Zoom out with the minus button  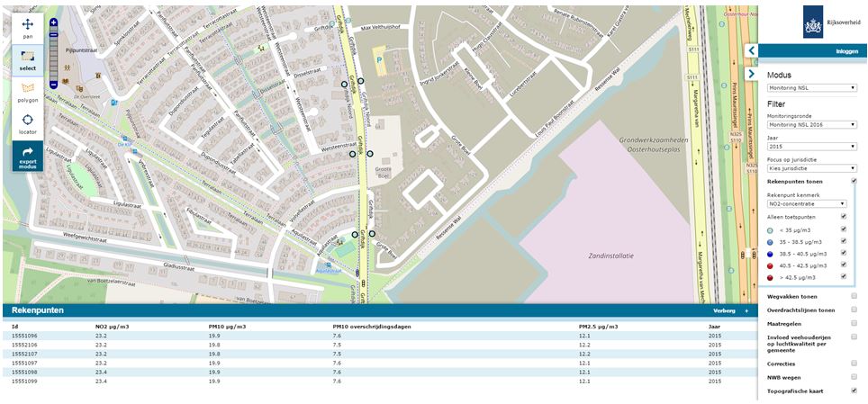pyautogui.click(x=53, y=84)
